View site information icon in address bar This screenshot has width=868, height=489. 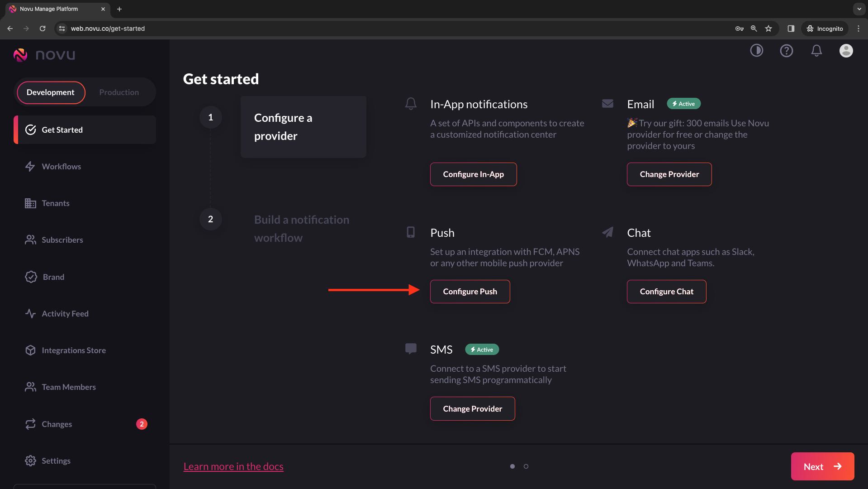pyautogui.click(x=62, y=29)
